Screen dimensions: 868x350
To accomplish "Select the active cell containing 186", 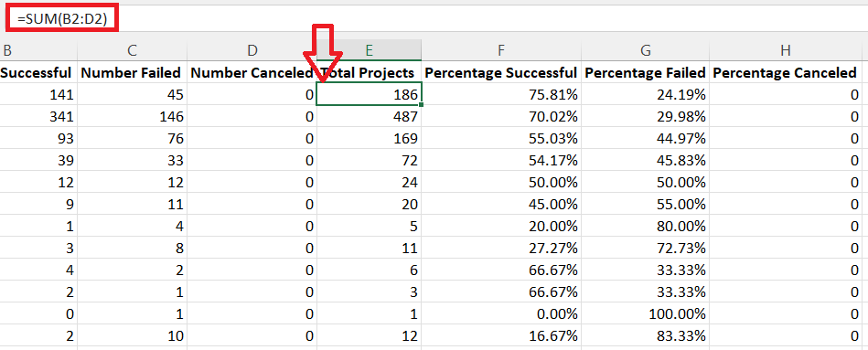I will [x=370, y=94].
